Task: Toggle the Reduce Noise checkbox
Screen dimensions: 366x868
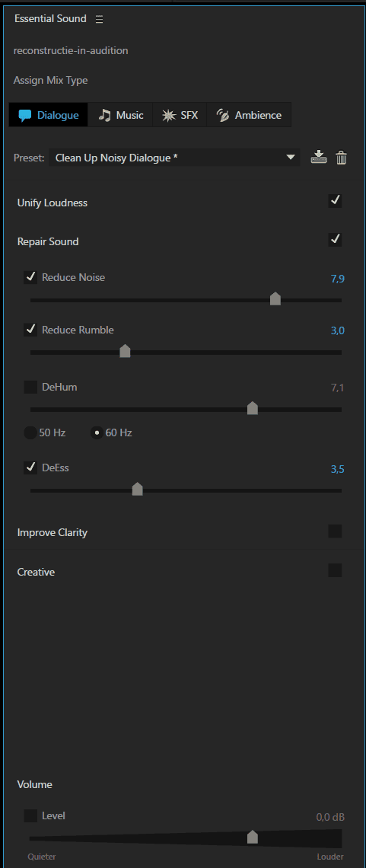Action: coord(30,277)
